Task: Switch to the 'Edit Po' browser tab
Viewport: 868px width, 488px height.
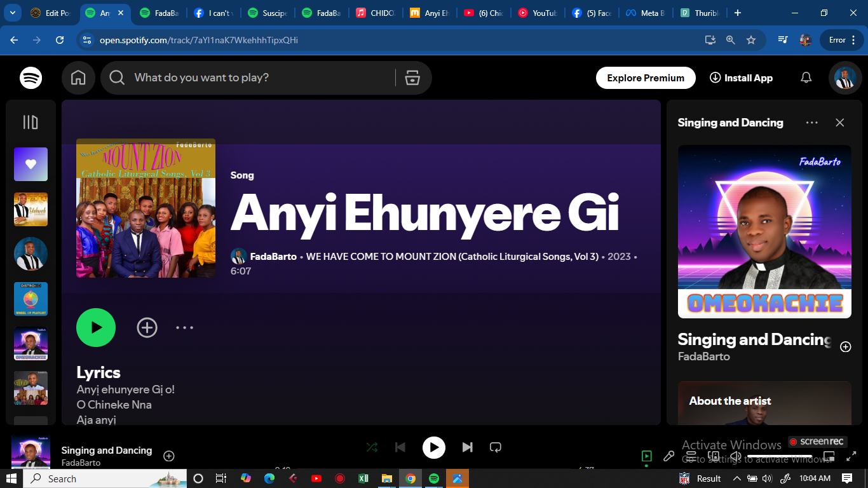Action: [51, 13]
